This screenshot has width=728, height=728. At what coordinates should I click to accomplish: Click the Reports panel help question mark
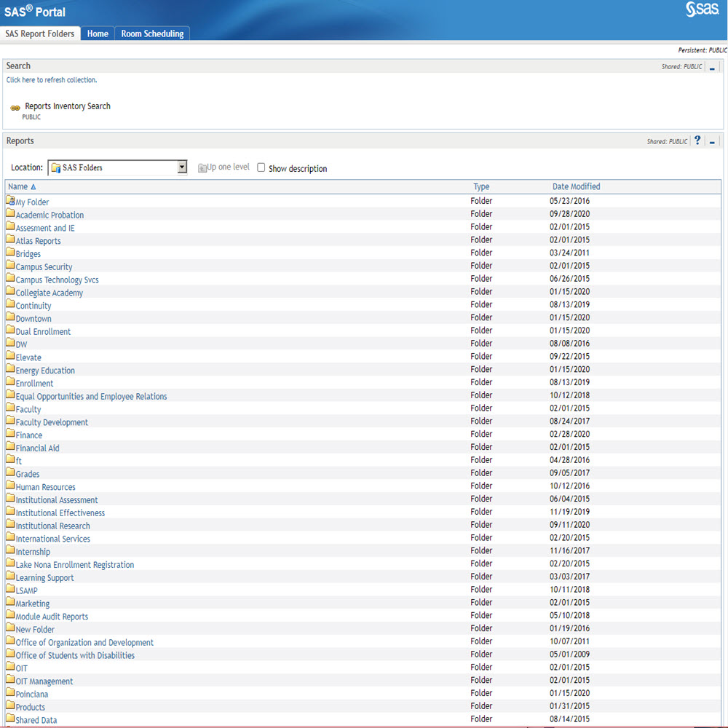697,141
